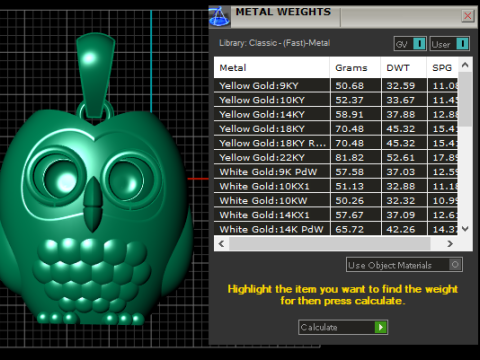480x360 pixels.
Task: Select the White Gold:14KX1 row
Action: 336,215
